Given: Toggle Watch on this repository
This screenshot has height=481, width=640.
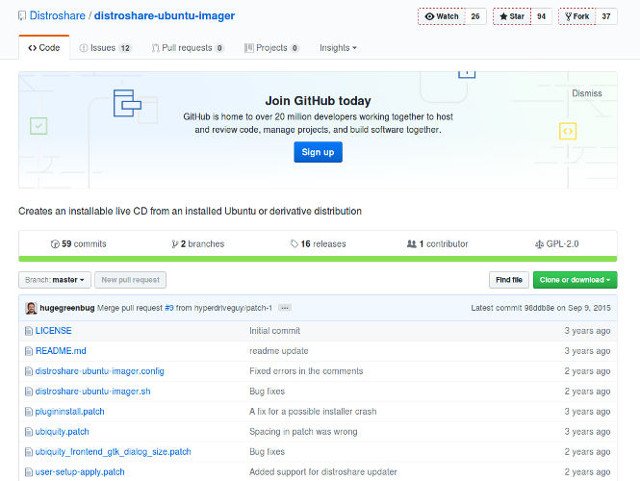Looking at the screenshot, I should [442, 16].
